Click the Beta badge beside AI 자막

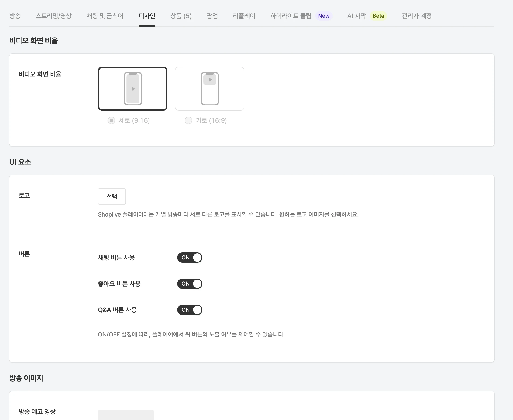point(378,16)
